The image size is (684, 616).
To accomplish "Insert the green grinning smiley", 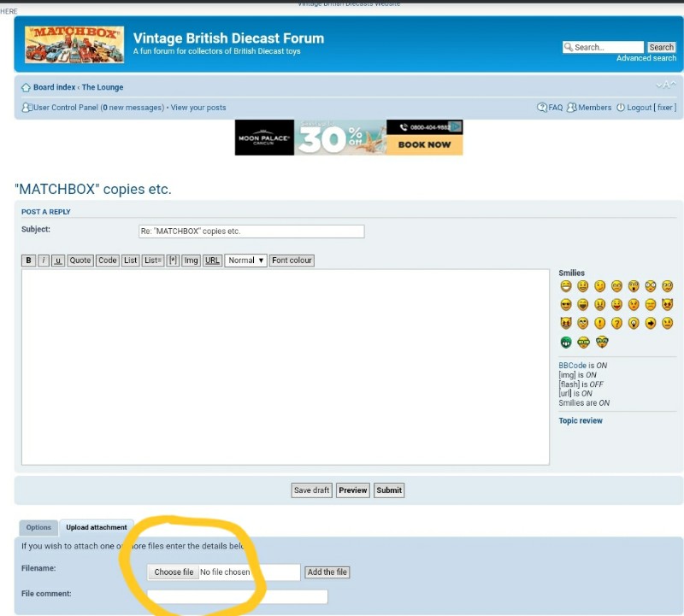I will click(x=566, y=343).
